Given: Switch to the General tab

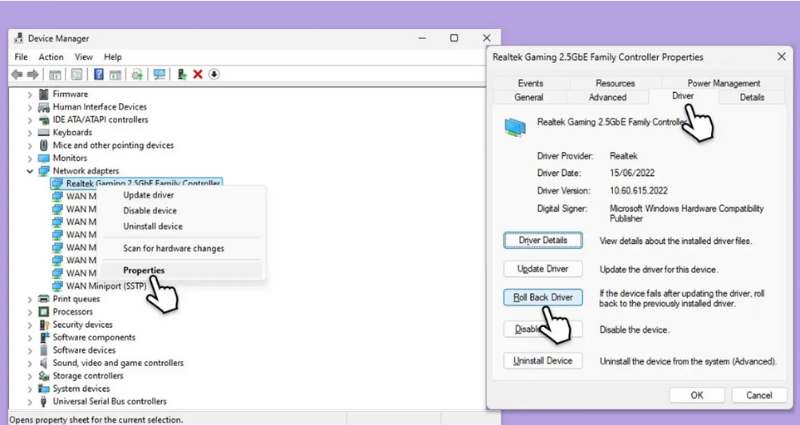Looking at the screenshot, I should pyautogui.click(x=529, y=97).
